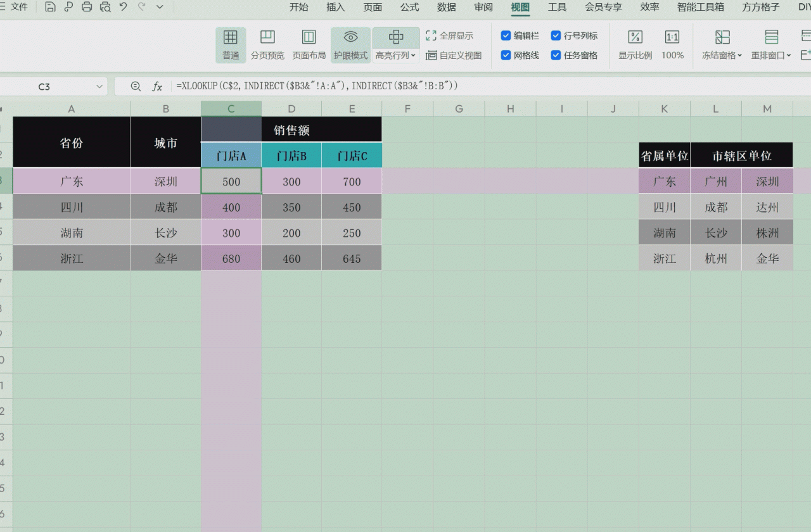The image size is (811, 532).
Task: Open the 公式 ribbon tab
Action: (410, 7)
